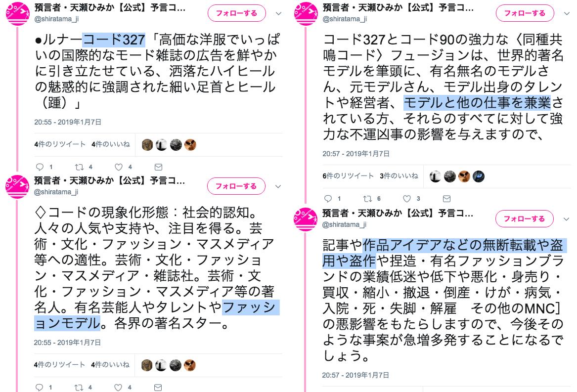This screenshot has height=392, width=577.
Task: Click the message icon under the fusion tweet
Action: (x=446, y=199)
